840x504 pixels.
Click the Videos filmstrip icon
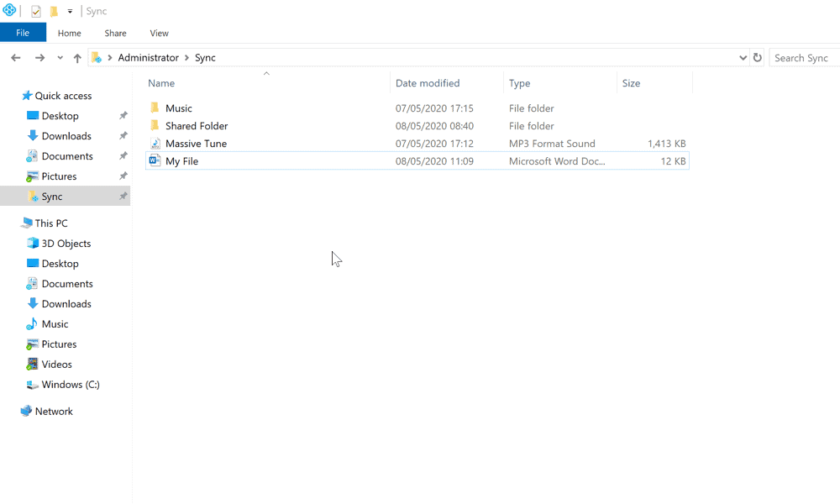33,365
